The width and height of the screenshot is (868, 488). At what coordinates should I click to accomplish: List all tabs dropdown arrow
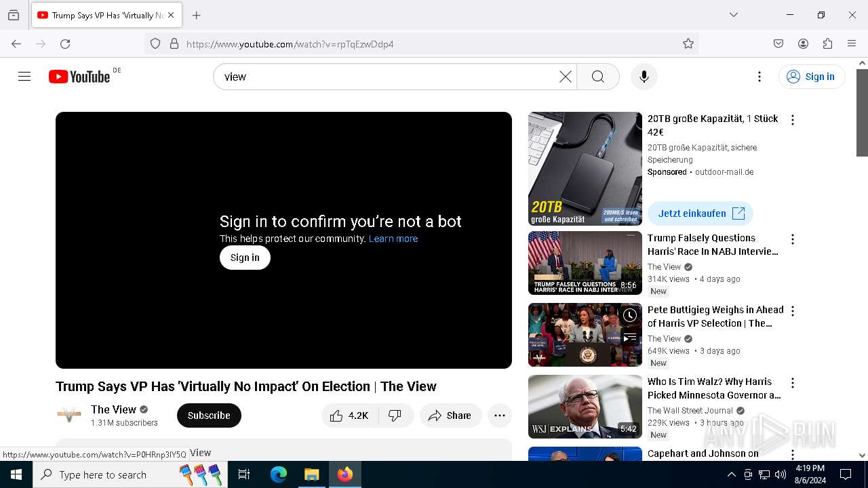(734, 15)
